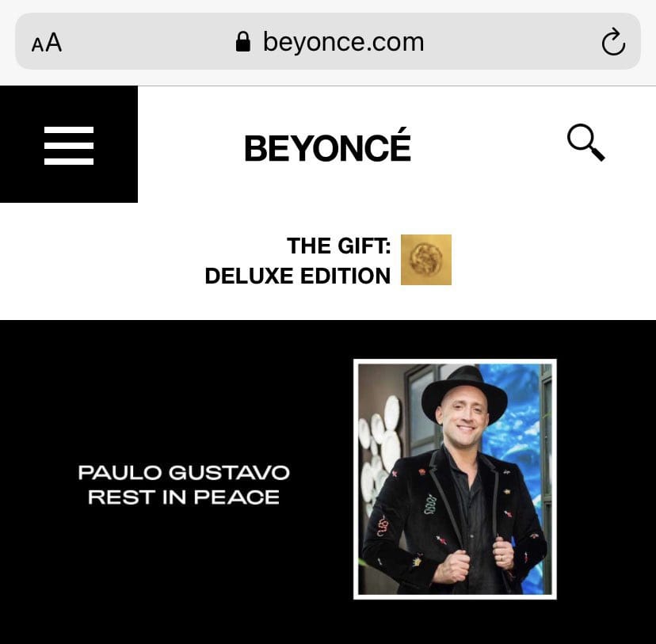The image size is (656, 644).
Task: Tap the magnifying glass search icon
Action: 585,142
